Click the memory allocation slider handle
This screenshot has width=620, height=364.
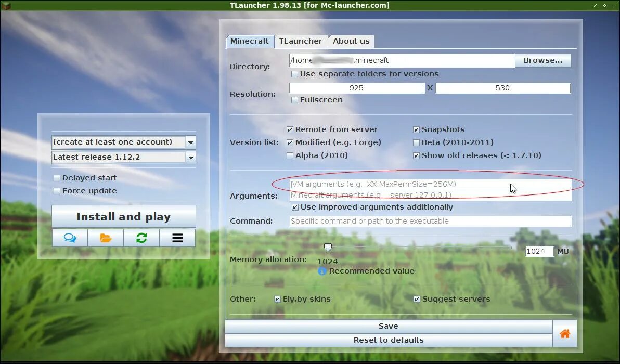(328, 248)
